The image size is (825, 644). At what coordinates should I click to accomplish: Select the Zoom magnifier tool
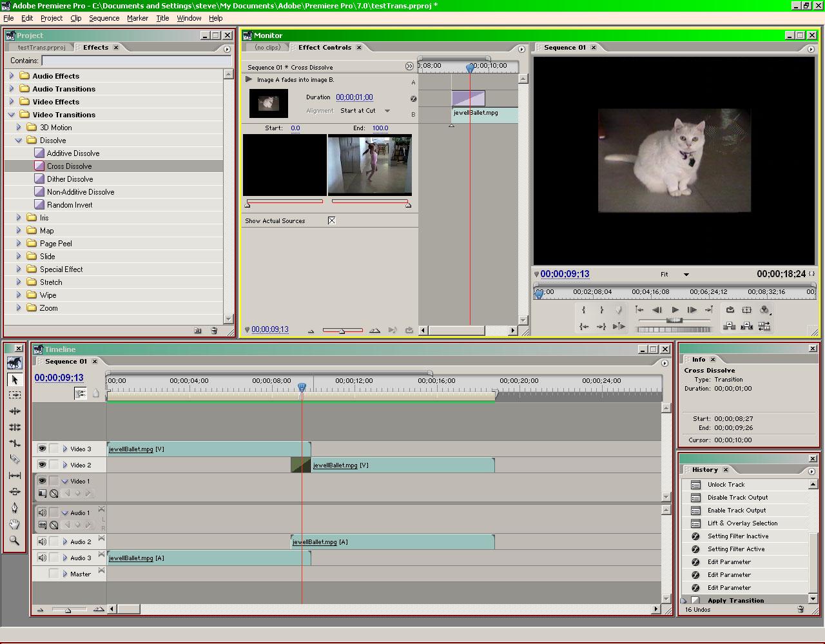point(14,540)
